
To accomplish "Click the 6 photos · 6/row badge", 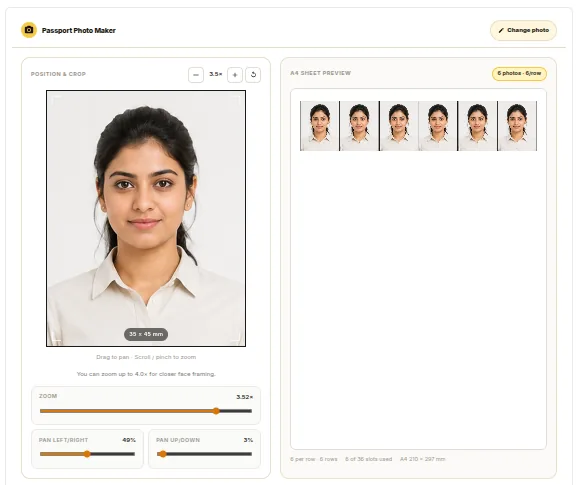I will pyautogui.click(x=519, y=74).
